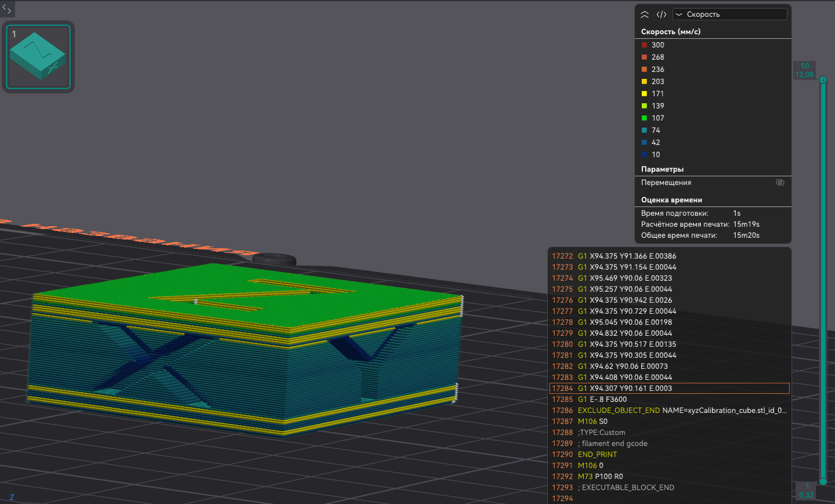Open the Скорость view type dropdown
This screenshot has height=504, width=835.
tap(729, 14)
